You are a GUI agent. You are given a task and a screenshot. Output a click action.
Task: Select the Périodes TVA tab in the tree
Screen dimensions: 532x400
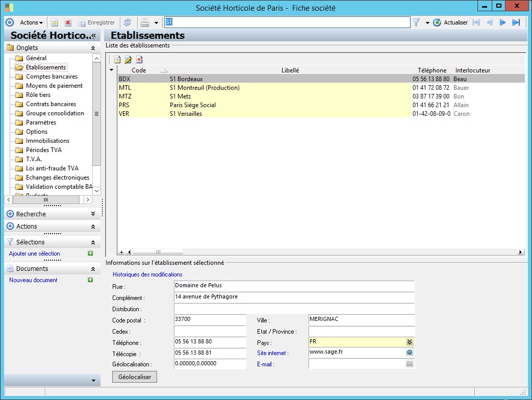(43, 150)
